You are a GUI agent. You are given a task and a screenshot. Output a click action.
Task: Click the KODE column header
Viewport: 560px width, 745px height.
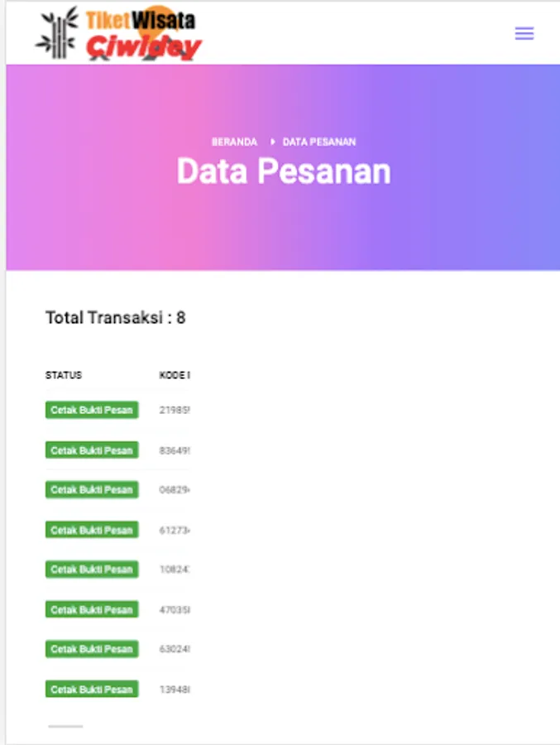pos(174,375)
